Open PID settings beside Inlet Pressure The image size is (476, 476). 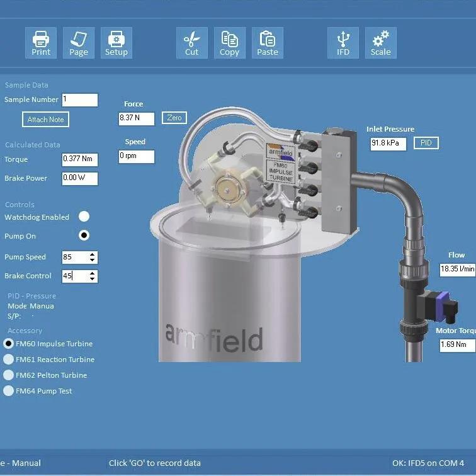pyautogui.click(x=426, y=143)
